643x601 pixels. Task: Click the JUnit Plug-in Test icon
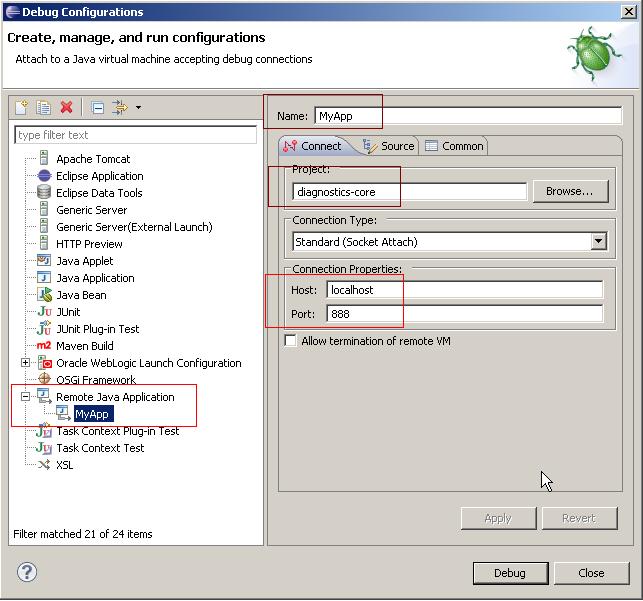pos(44,328)
